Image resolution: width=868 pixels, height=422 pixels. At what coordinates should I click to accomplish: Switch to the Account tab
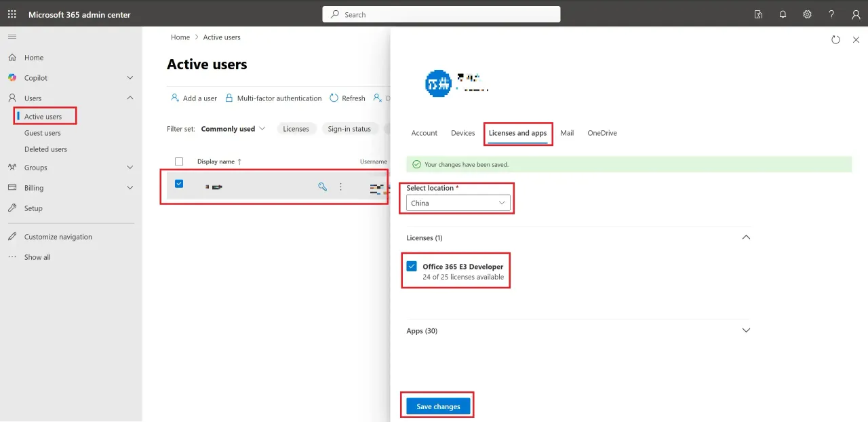(425, 133)
